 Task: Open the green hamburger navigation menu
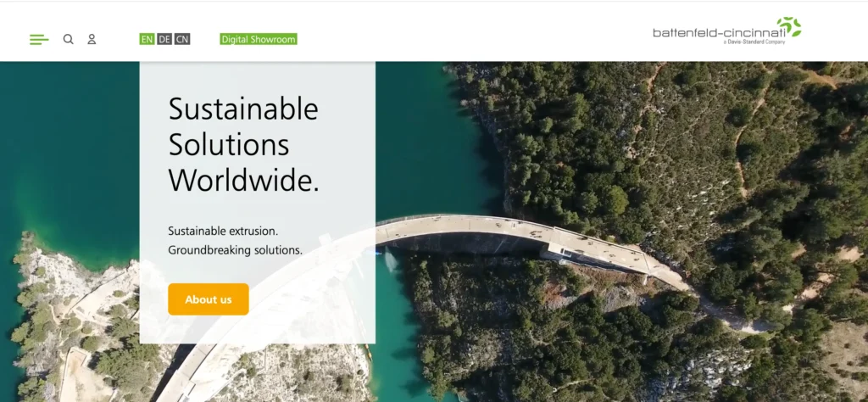point(39,39)
